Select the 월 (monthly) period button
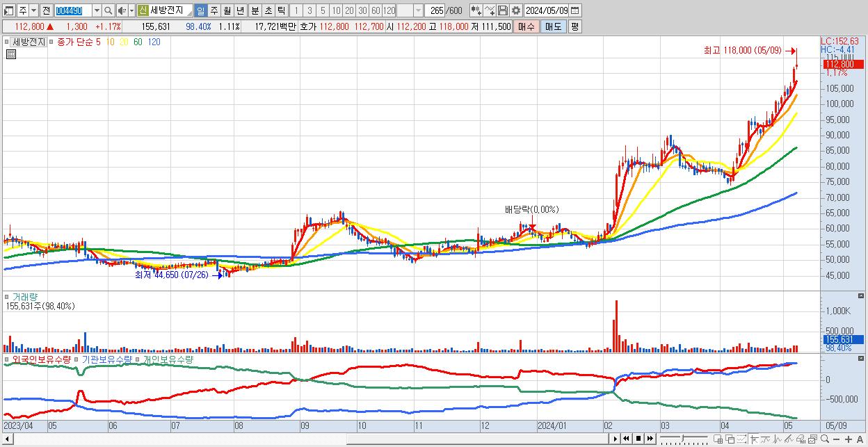The width and height of the screenshot is (868, 447). tap(227, 10)
